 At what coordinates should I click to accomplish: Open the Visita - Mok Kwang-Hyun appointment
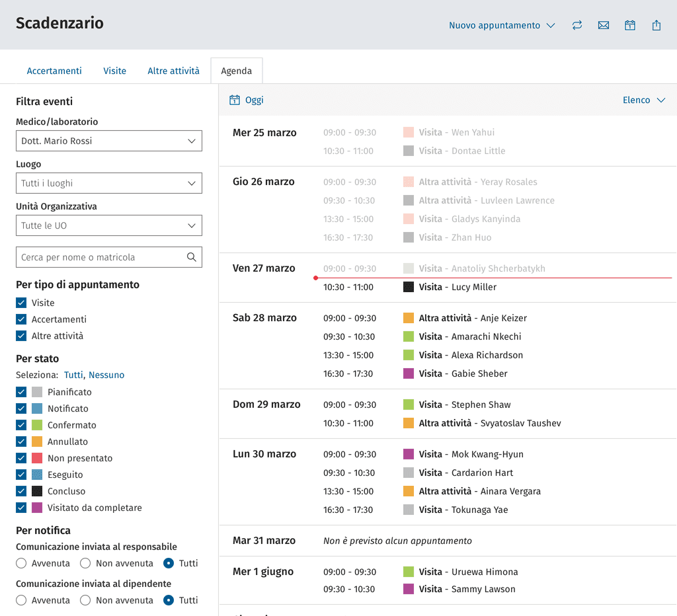click(x=471, y=454)
